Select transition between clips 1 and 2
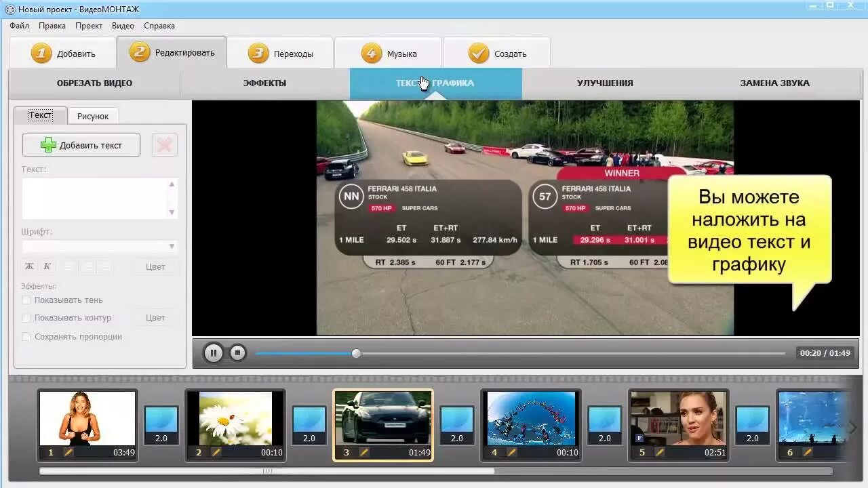The height and width of the screenshot is (488, 868). pyautogui.click(x=161, y=426)
